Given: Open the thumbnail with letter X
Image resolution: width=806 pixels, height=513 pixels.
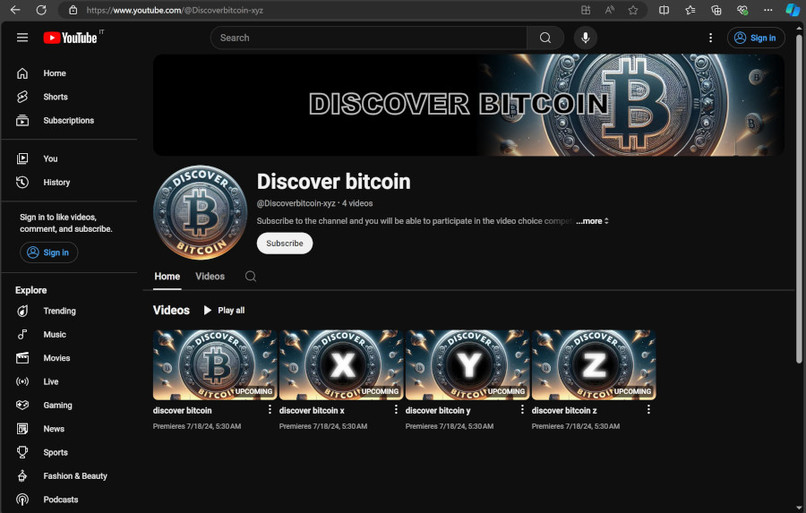Looking at the screenshot, I should pos(341,365).
